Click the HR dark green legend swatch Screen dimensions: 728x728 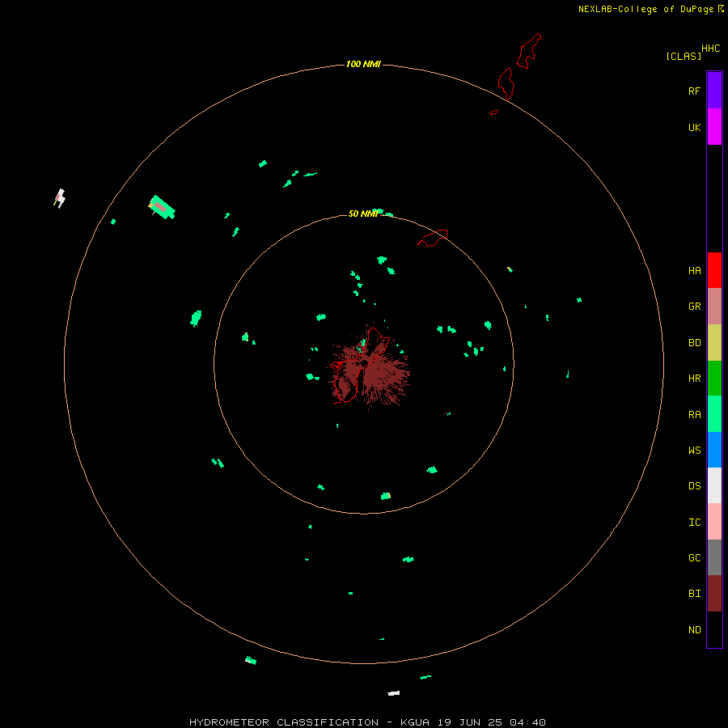click(714, 379)
